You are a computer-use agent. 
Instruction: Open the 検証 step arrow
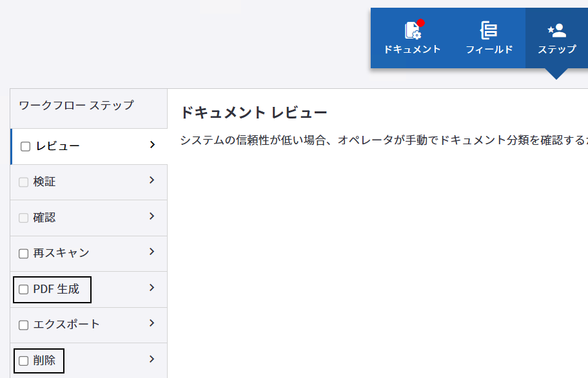click(x=152, y=180)
